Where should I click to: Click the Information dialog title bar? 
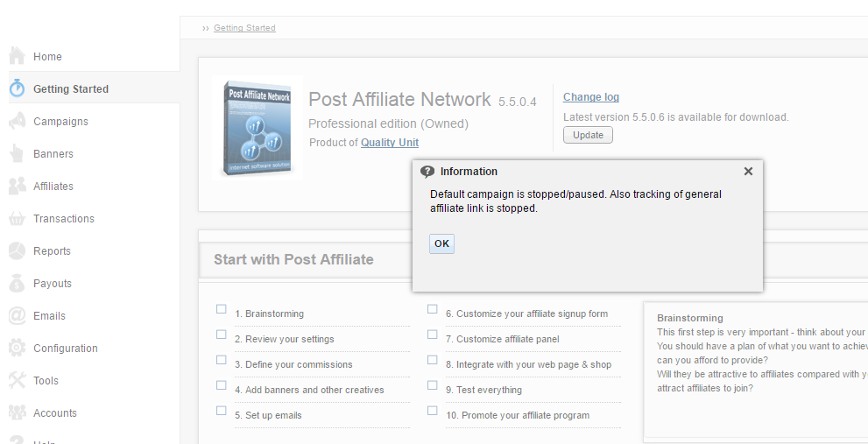point(588,172)
